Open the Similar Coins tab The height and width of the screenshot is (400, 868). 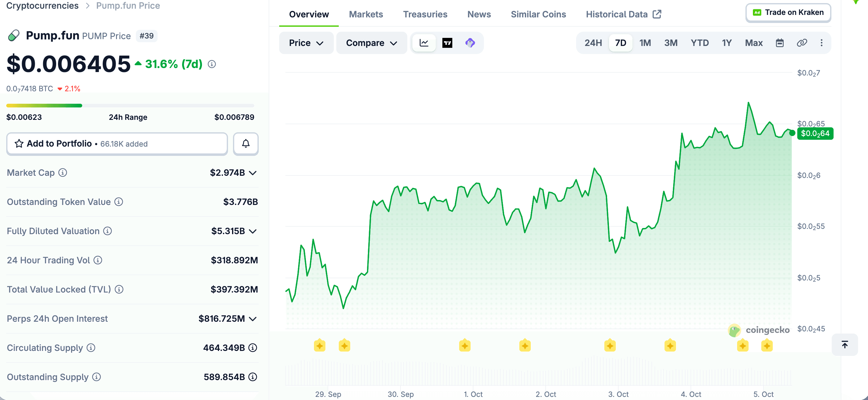pyautogui.click(x=538, y=14)
